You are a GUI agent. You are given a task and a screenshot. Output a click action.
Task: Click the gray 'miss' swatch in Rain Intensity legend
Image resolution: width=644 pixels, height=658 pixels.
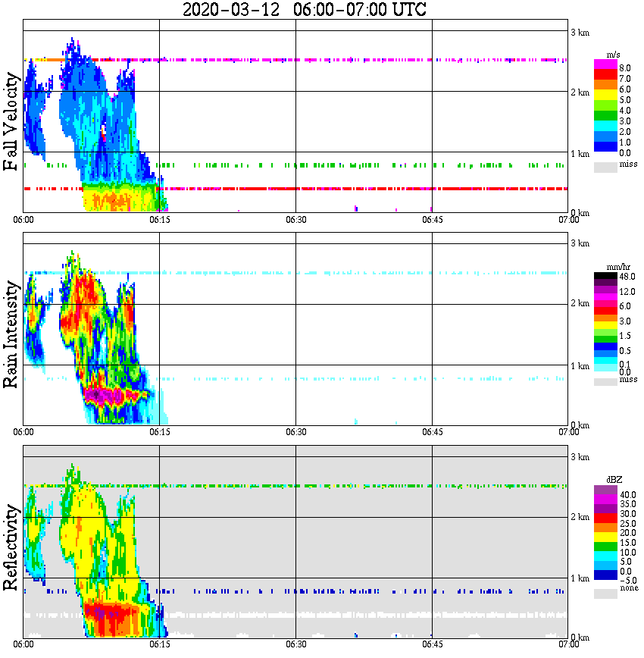(605, 381)
